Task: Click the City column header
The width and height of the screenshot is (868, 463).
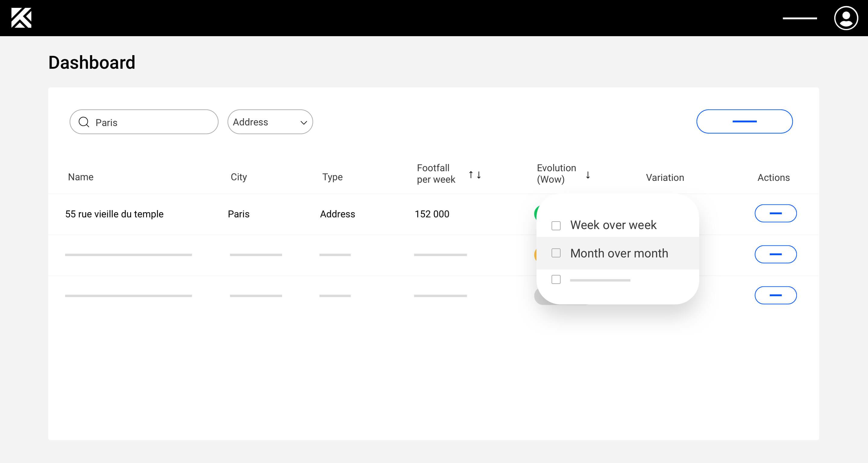Action: [x=239, y=177]
